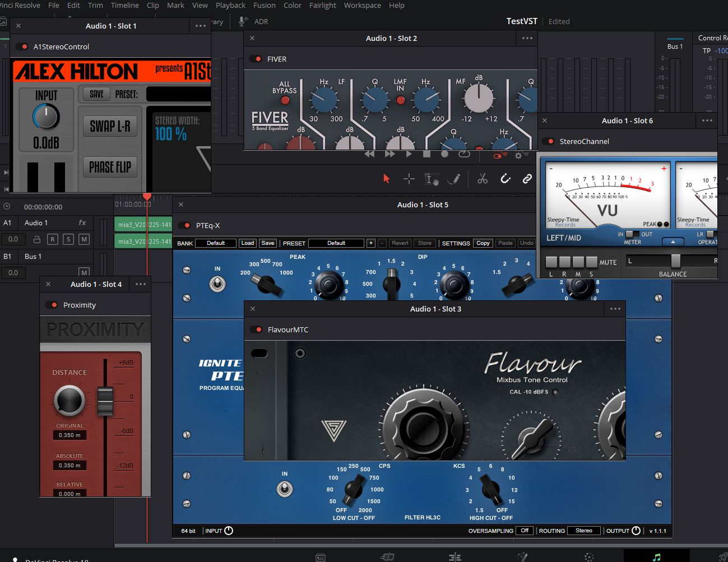Click SAVE preset button in A1StereoControl

coord(96,94)
